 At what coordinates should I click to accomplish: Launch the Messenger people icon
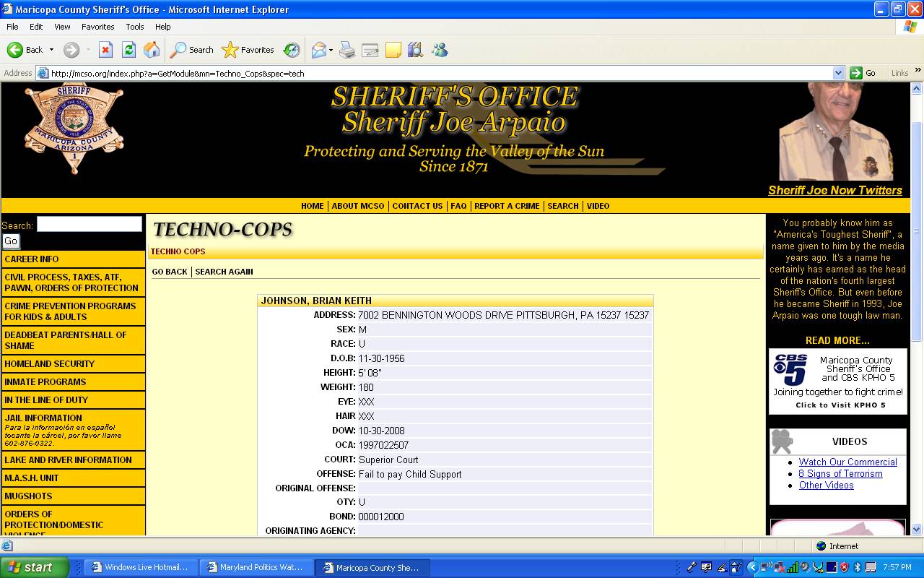(x=440, y=50)
